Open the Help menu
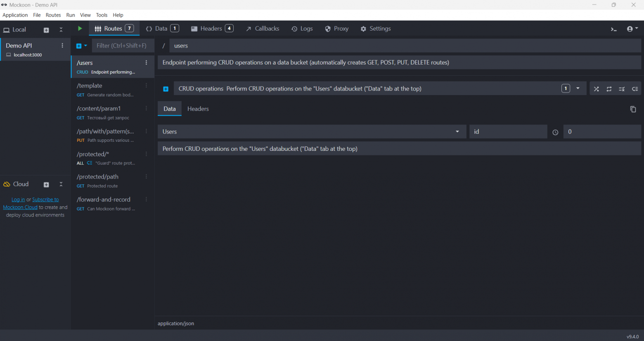Viewport: 644px width, 341px height. tap(118, 15)
